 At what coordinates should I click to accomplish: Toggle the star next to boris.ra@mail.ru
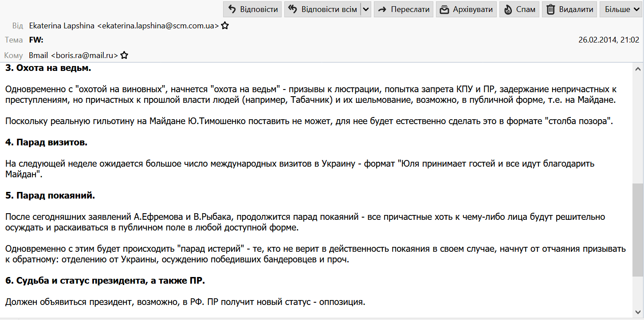124,55
